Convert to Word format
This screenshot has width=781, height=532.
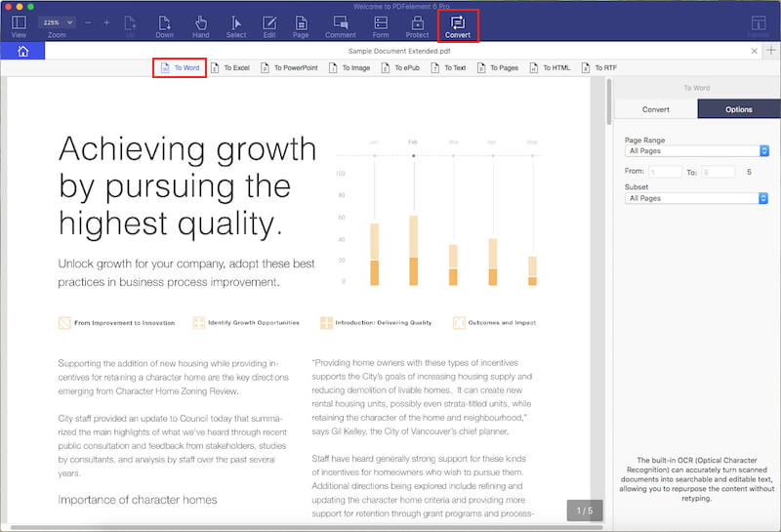(x=179, y=68)
